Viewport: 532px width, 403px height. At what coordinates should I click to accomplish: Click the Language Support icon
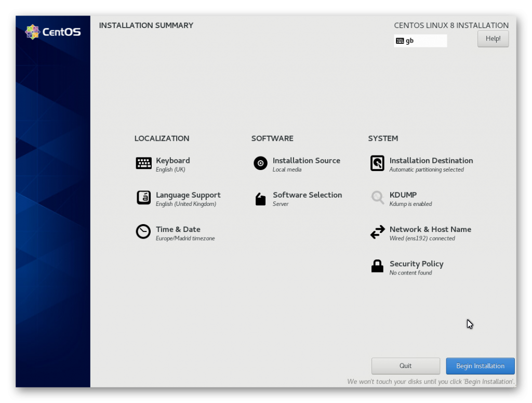pyautogui.click(x=143, y=198)
